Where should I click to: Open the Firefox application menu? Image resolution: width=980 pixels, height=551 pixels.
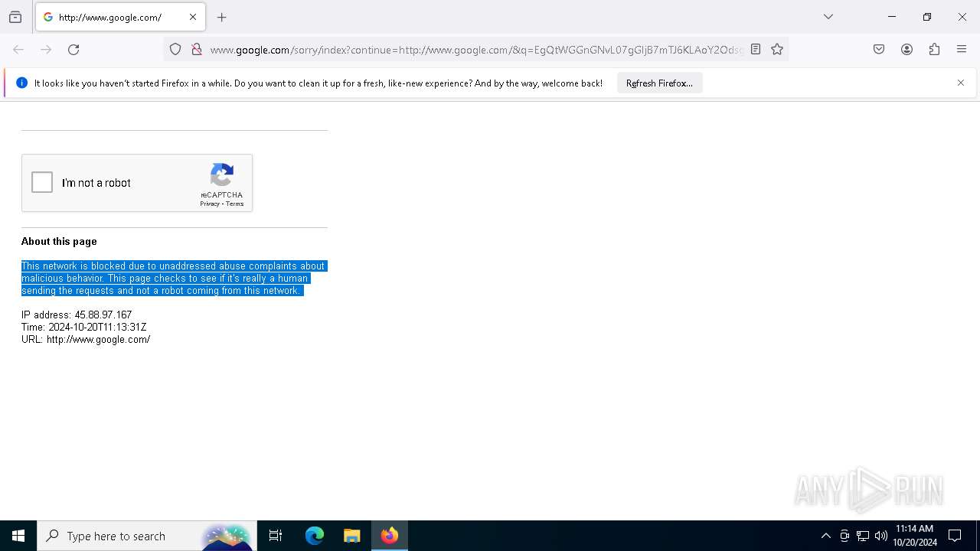[x=962, y=50]
